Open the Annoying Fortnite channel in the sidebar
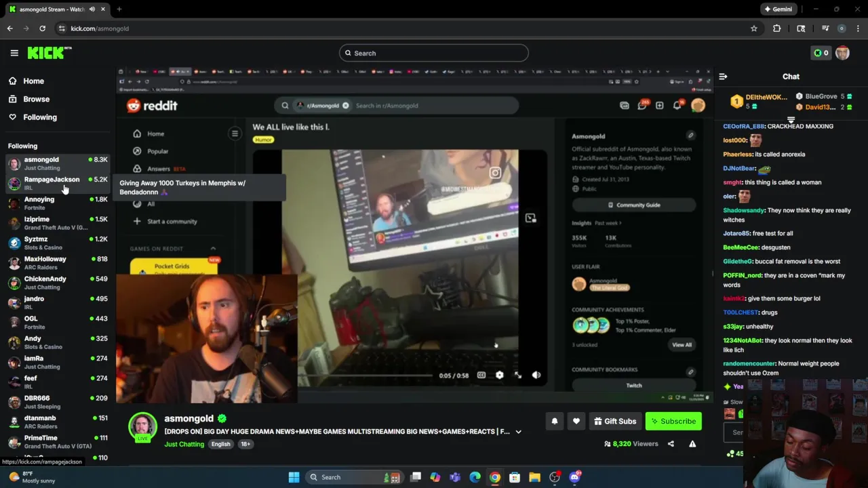This screenshot has width=868, height=488. click(x=58, y=203)
